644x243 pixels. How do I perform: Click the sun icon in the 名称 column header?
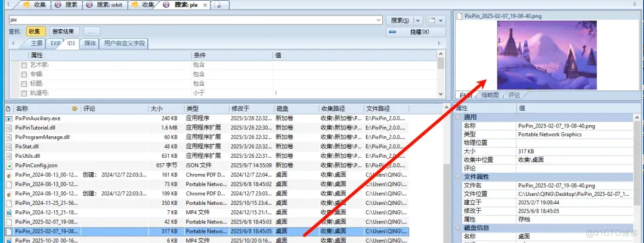75,109
